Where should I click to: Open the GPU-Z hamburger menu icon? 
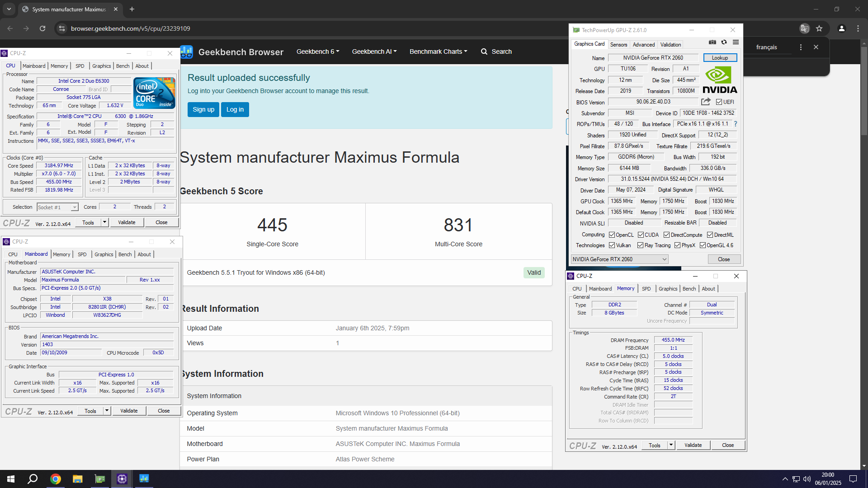736,42
